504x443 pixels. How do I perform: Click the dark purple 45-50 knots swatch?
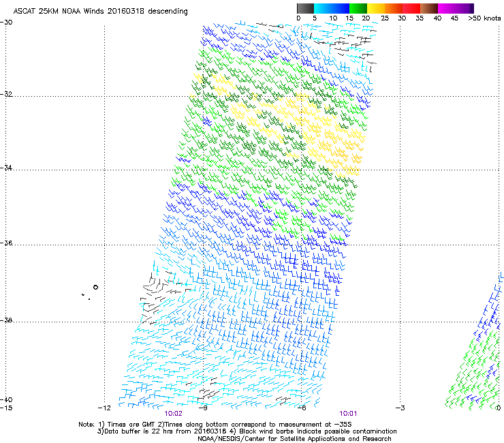464,8
